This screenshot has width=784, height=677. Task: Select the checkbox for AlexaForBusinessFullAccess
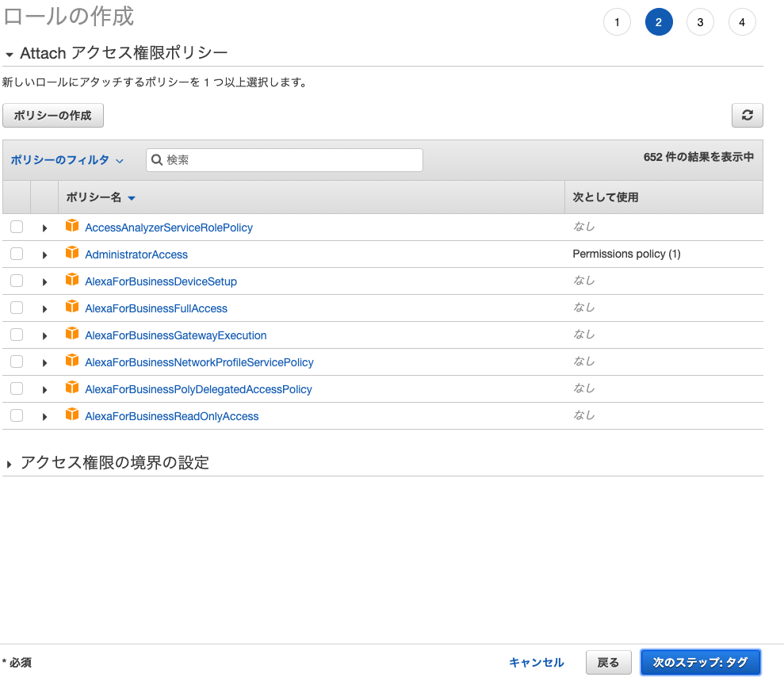tap(17, 308)
